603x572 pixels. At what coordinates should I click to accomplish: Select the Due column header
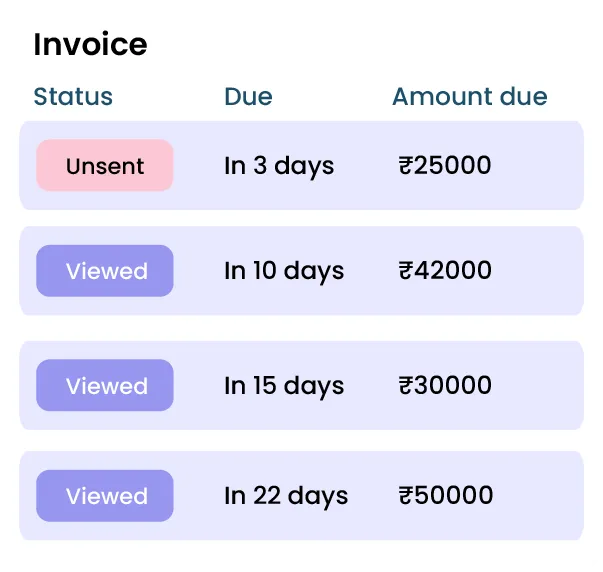point(248,97)
